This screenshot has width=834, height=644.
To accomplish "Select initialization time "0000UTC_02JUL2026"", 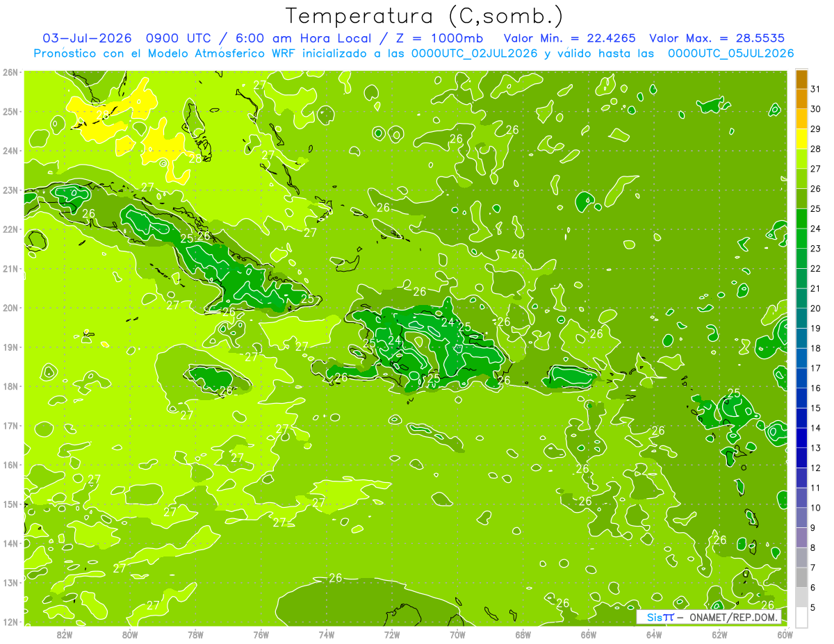I will coord(474,53).
